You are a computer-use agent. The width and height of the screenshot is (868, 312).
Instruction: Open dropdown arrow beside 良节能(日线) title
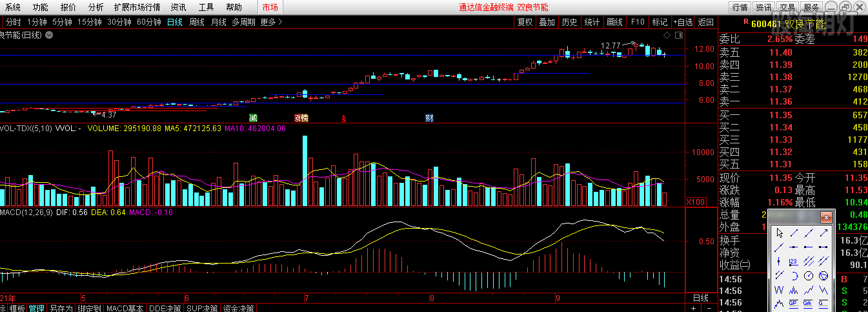pyautogui.click(x=49, y=35)
